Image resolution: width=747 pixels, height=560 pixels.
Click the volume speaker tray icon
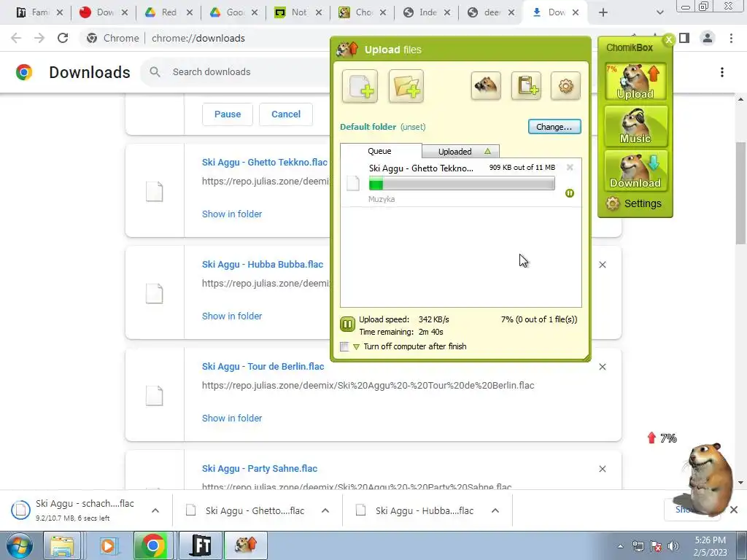tap(673, 546)
